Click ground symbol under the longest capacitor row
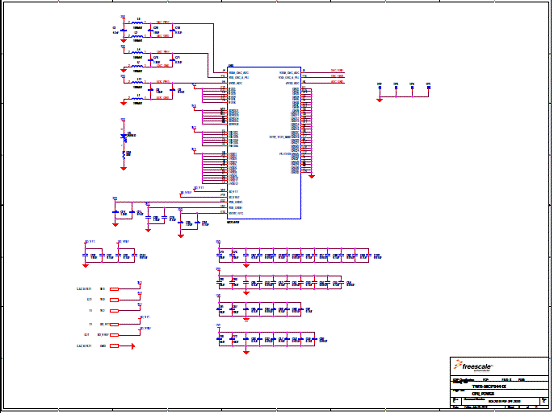This screenshot has width=554, height=413. (x=246, y=266)
